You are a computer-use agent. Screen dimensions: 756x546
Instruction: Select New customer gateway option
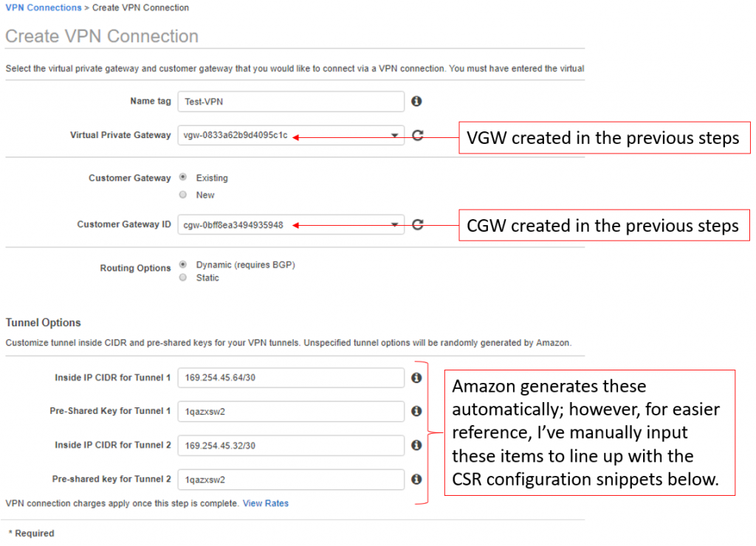coord(183,195)
